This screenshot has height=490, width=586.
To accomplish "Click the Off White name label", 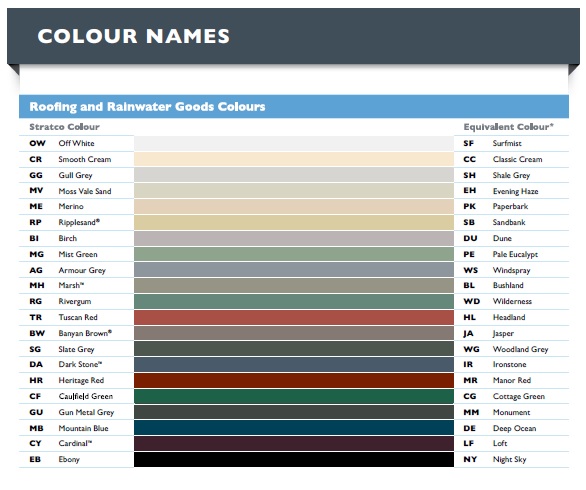I will tap(76, 143).
